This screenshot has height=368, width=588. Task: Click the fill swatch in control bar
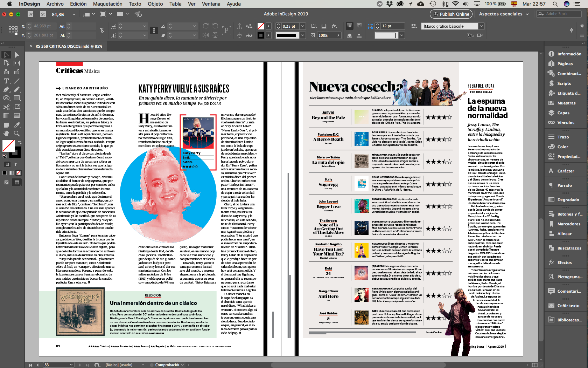(x=261, y=26)
